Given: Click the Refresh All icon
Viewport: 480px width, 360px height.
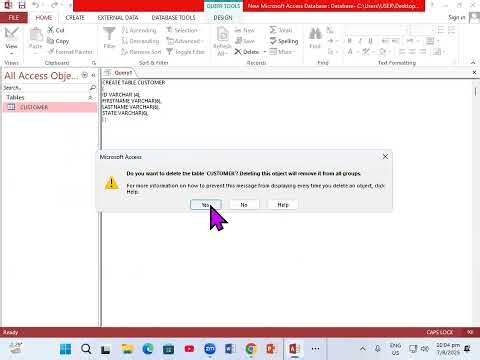Looking at the screenshot, I should click(222, 35).
